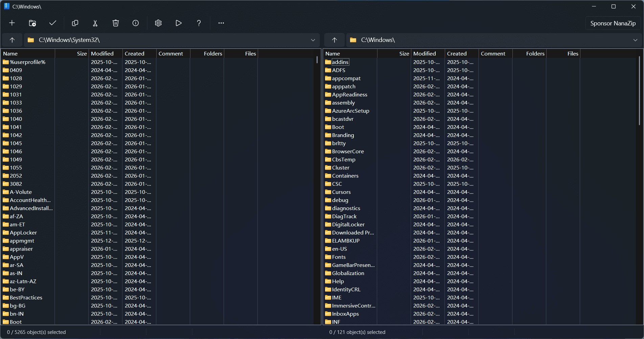The width and height of the screenshot is (644, 339).
Task: Open the More options ellipsis menu
Action: 221,23
